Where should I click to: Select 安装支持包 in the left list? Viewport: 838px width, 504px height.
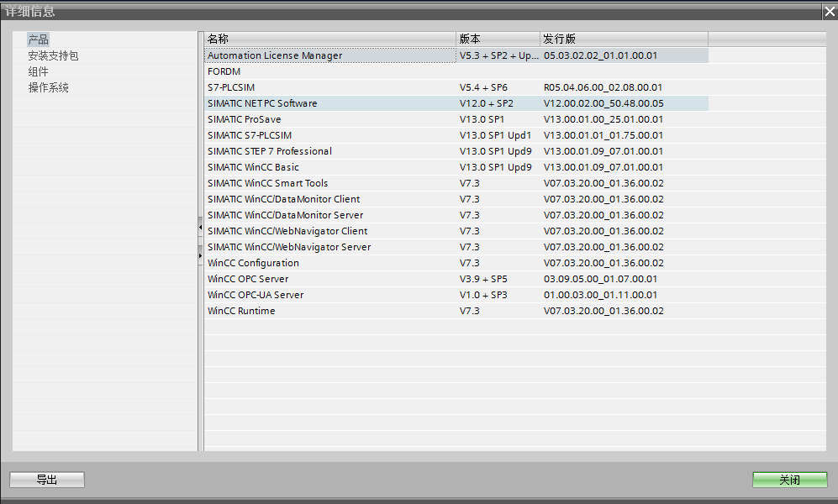point(53,55)
